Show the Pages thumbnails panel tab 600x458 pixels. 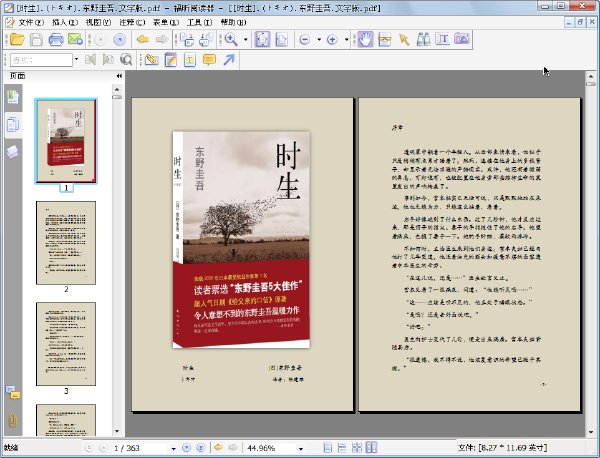pos(13,125)
